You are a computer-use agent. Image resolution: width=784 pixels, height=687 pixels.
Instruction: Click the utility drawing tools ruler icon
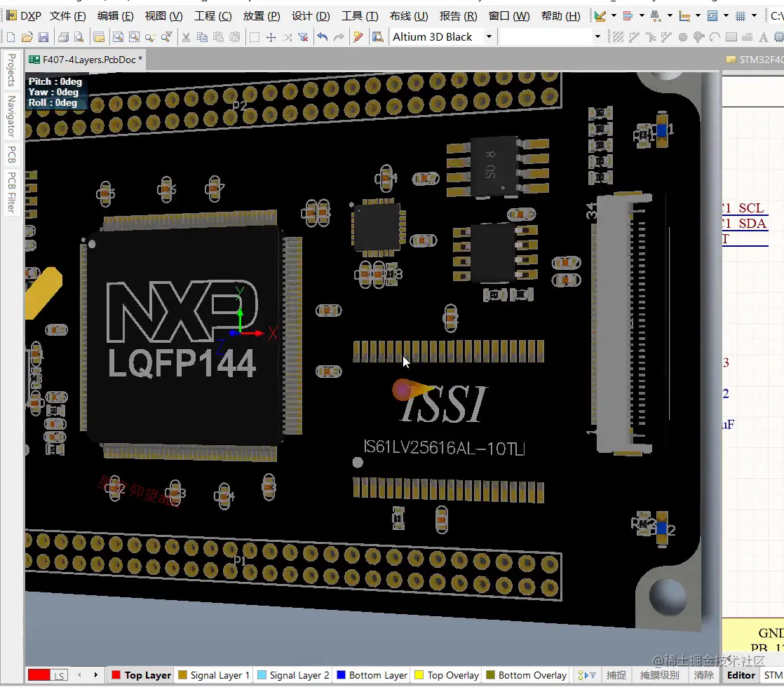(x=600, y=16)
